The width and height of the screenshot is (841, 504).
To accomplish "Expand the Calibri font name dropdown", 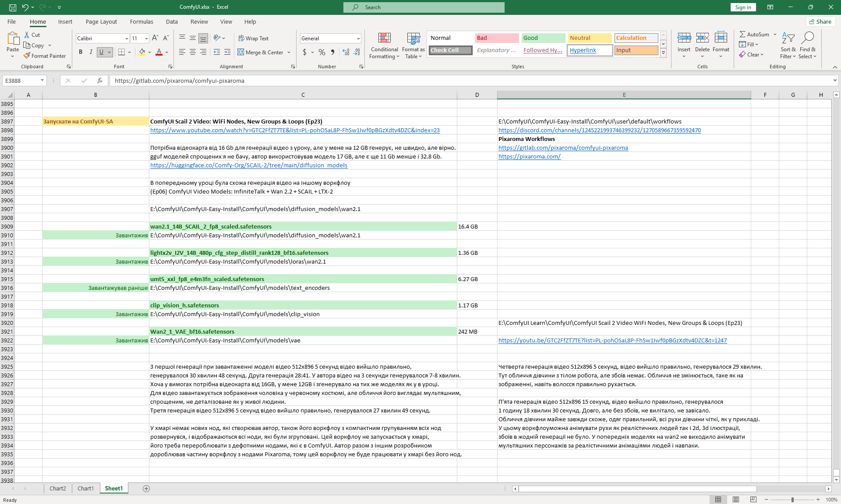I will 127,39.
